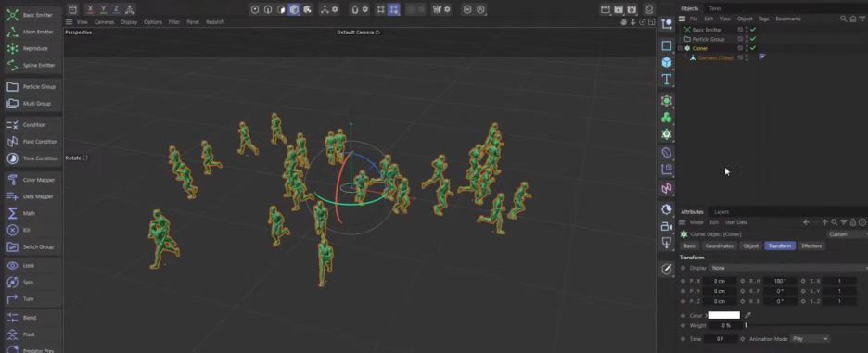The image size is (868, 353).
Task: Select the Color Mapper modifier icon
Action: click(x=12, y=180)
